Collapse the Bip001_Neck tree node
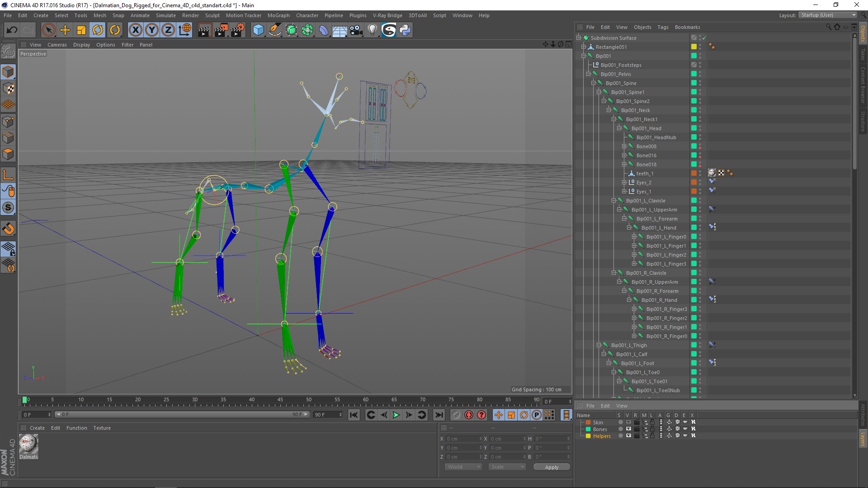This screenshot has width=868, height=488. pyautogui.click(x=609, y=110)
